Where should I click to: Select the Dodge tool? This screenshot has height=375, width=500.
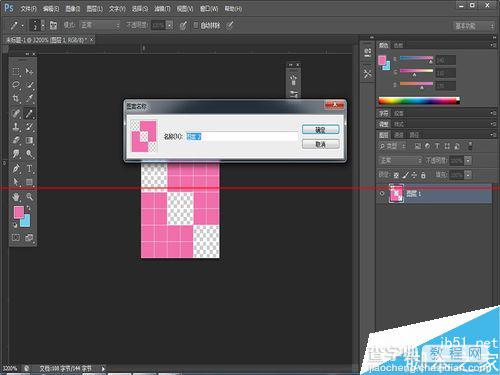[30, 154]
